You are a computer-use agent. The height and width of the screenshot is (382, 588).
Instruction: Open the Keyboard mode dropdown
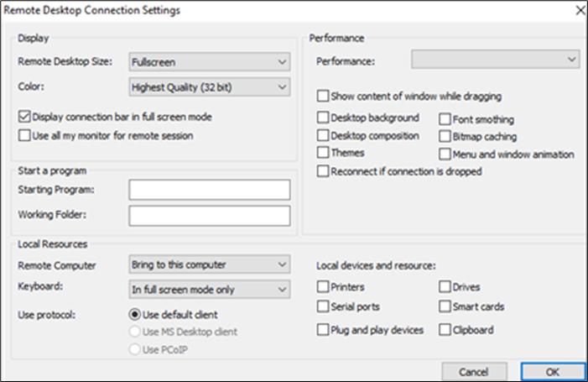[209, 290]
